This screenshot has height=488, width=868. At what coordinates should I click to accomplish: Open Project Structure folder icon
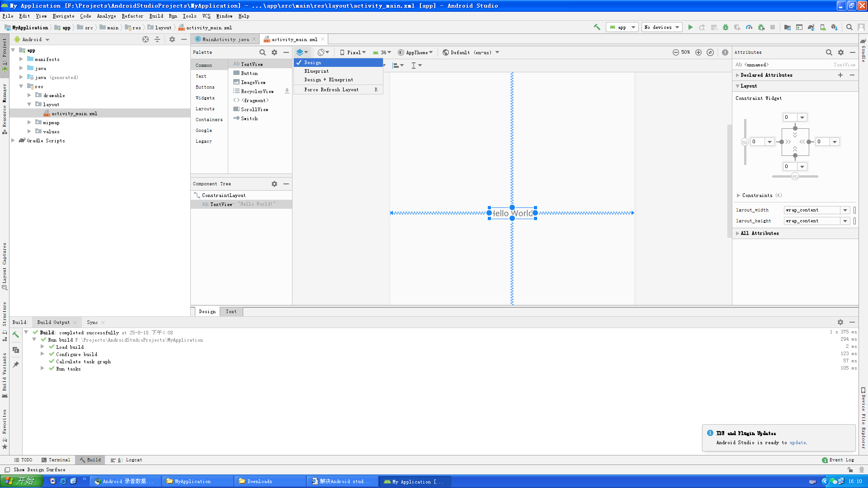787,27
